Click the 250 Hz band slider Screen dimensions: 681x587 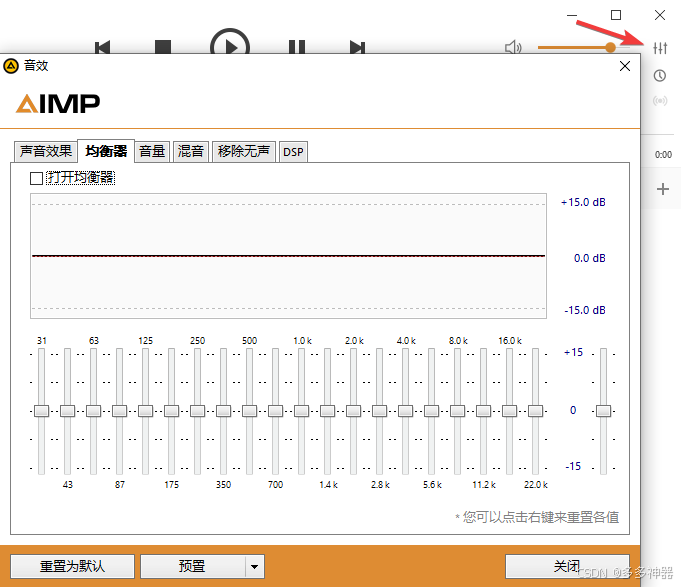pos(198,411)
